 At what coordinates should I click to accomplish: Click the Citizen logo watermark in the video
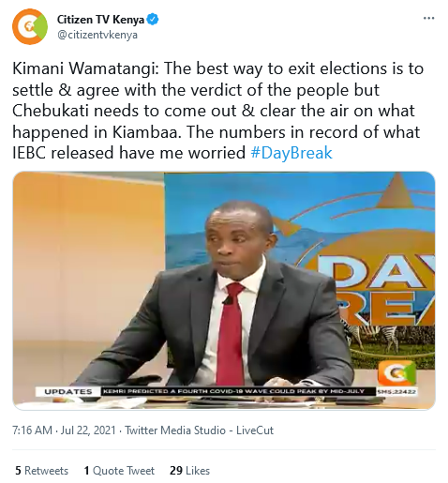(x=396, y=372)
